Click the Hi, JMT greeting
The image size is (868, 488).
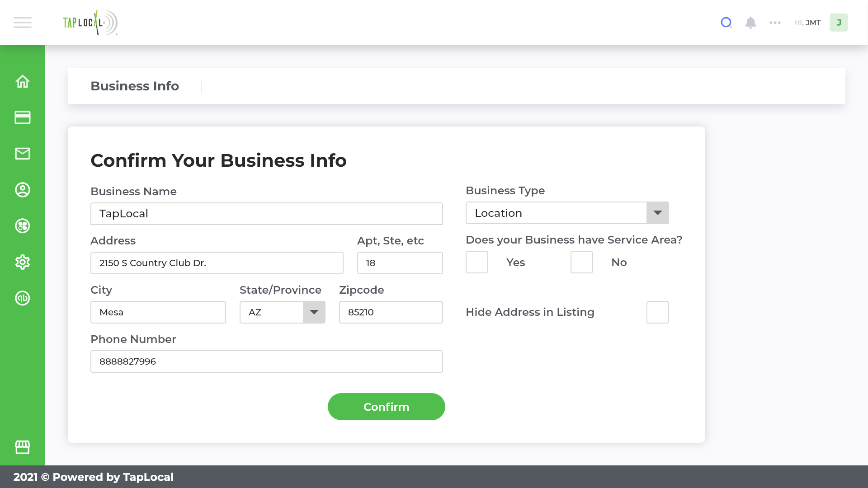[x=807, y=23]
